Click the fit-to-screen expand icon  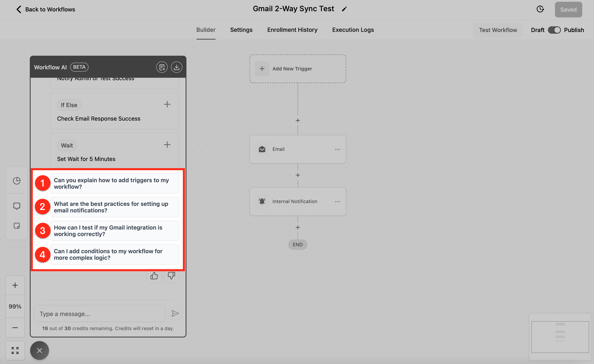pyautogui.click(x=15, y=350)
